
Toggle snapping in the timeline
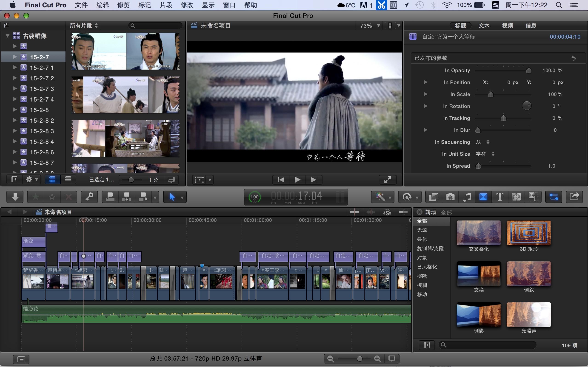(x=403, y=212)
